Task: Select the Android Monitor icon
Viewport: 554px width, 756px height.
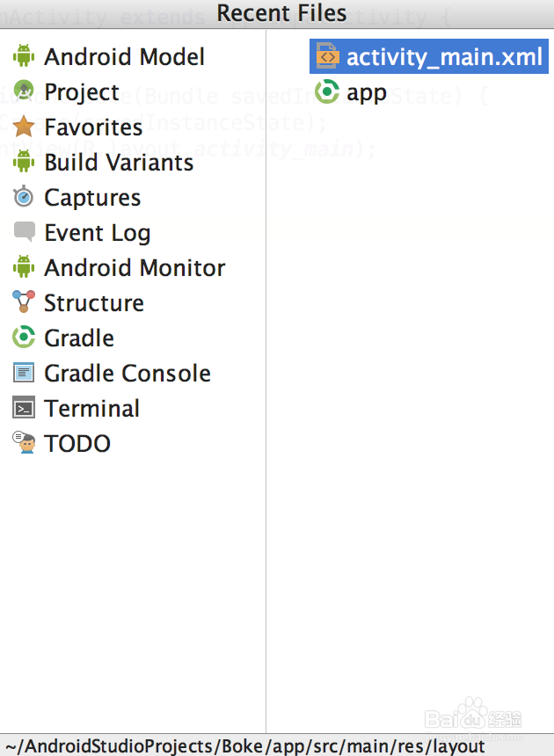Action: point(23,267)
